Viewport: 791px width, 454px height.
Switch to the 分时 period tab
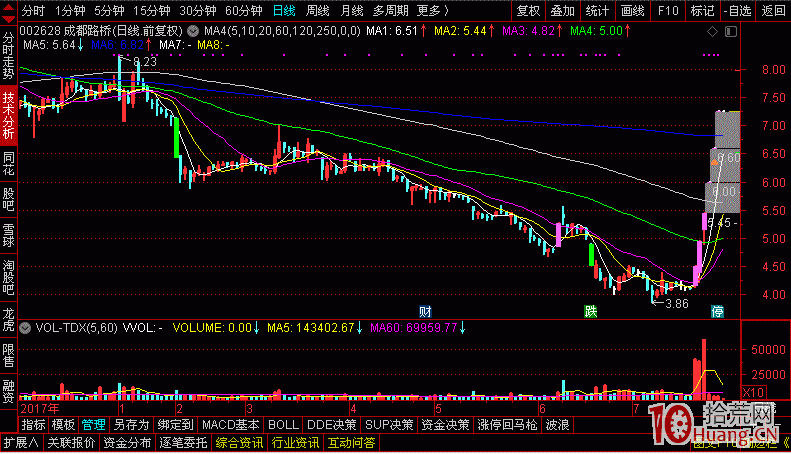pyautogui.click(x=33, y=11)
